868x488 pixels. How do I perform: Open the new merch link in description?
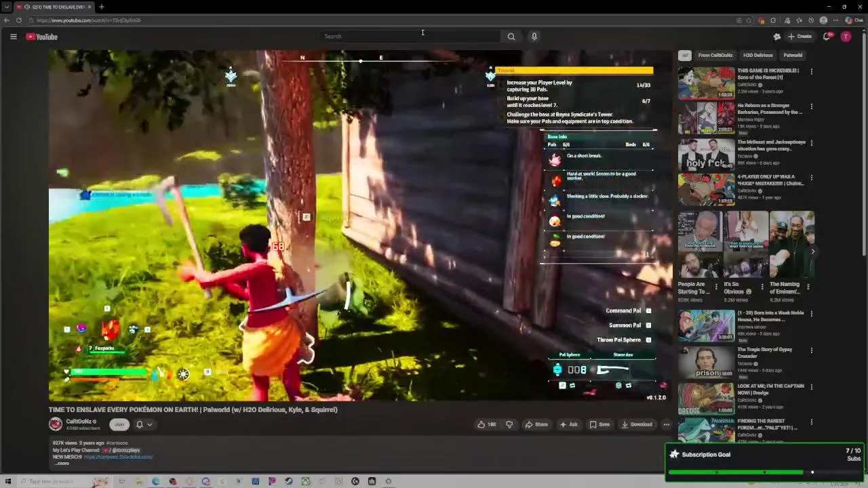tap(118, 457)
